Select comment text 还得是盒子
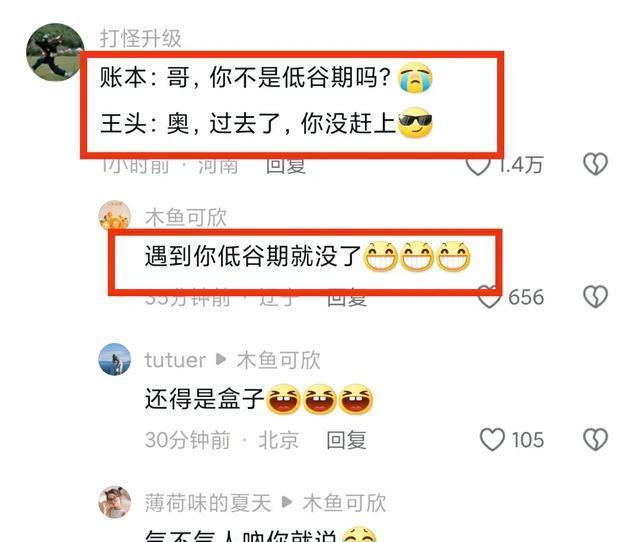 click(x=205, y=399)
